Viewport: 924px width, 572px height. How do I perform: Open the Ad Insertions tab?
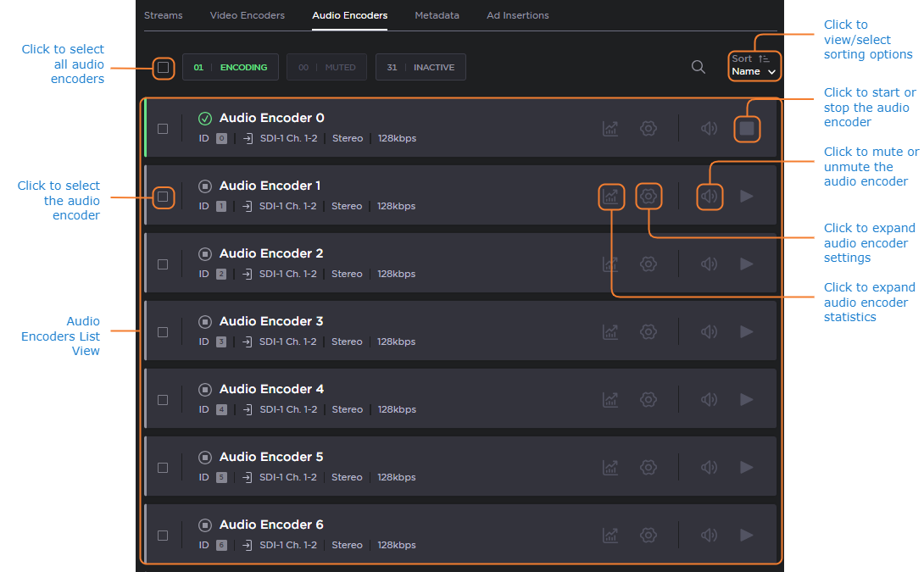(517, 15)
